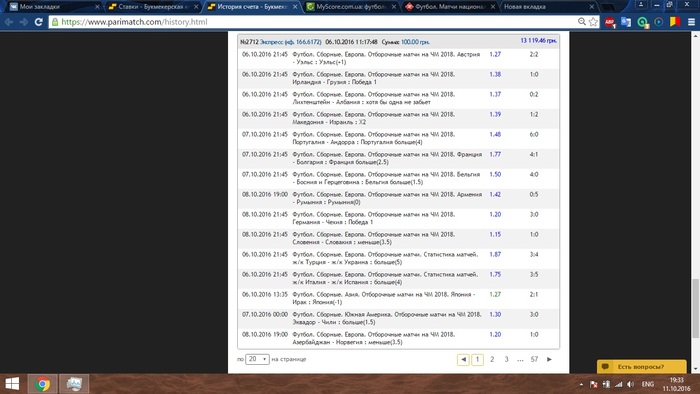Click odds 1.75 on Италия - Испания row

coord(495,274)
